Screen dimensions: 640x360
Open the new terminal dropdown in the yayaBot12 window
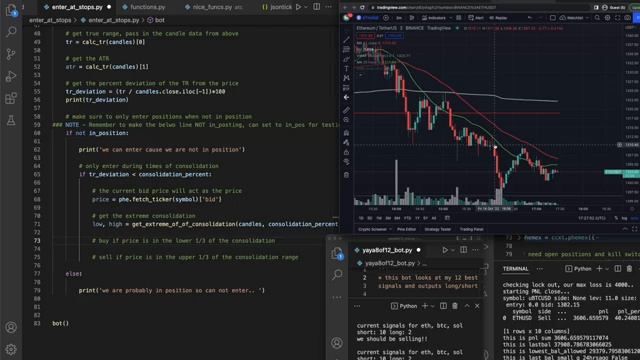click(x=432, y=306)
